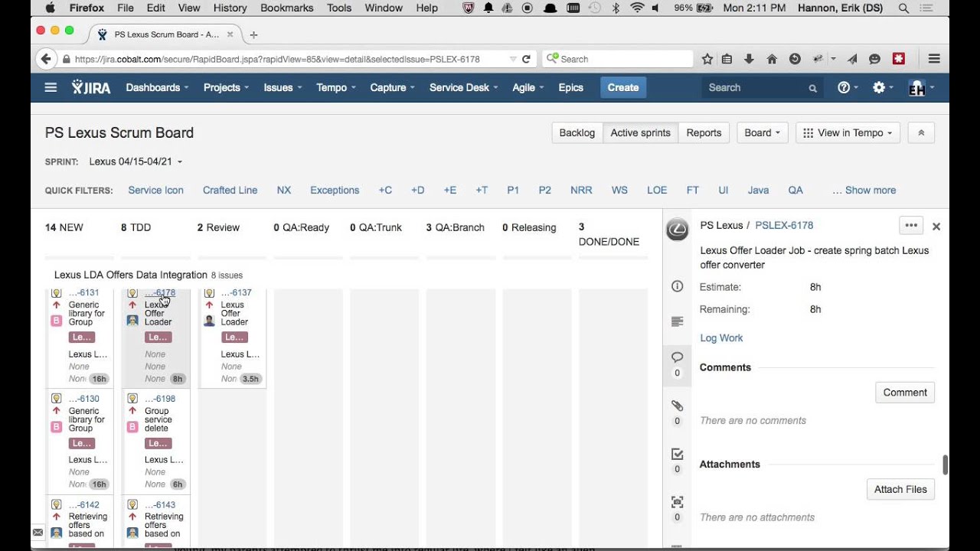This screenshot has height=551, width=980.
Task: Open the View in Tempo dropdown
Action: pyautogui.click(x=848, y=132)
